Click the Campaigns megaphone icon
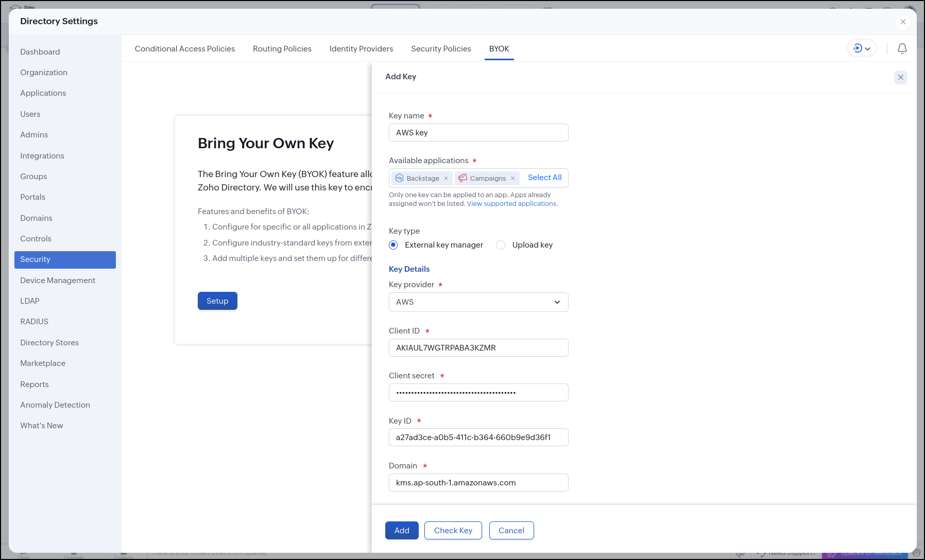Viewport: 925px width, 560px height. click(463, 178)
